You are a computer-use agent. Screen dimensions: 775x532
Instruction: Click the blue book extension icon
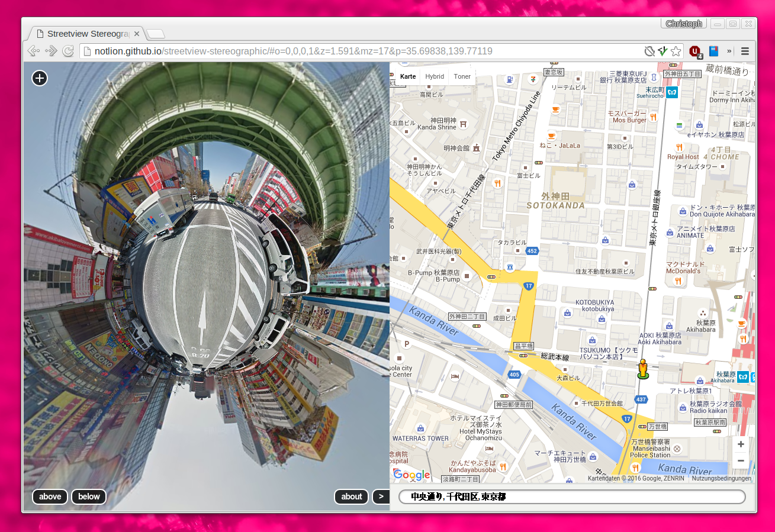pyautogui.click(x=713, y=51)
